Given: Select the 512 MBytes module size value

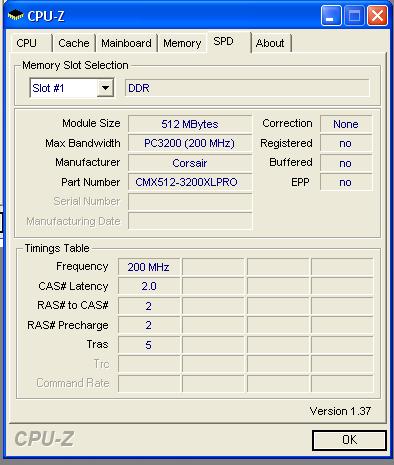Looking at the screenshot, I should 190,124.
